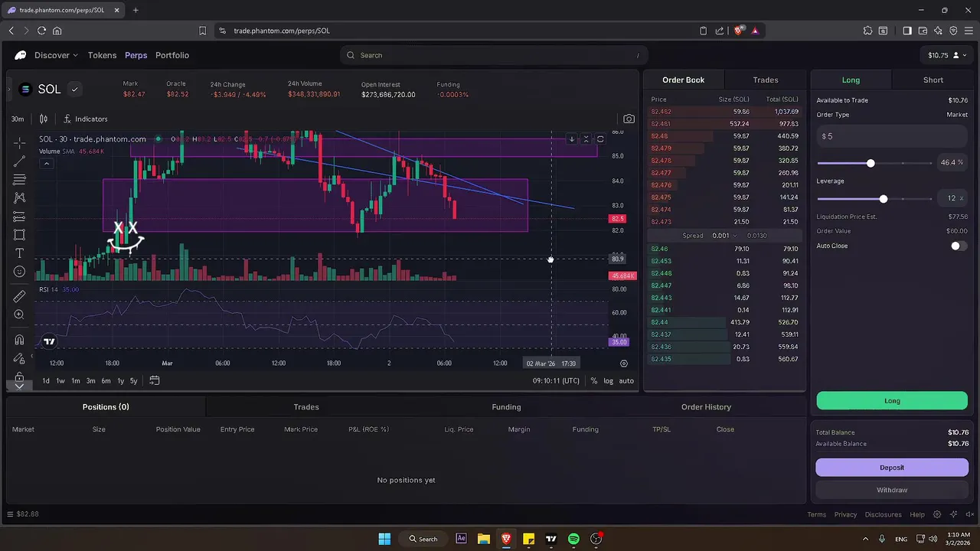Switch to the Trades tab in order book panel
The width and height of the screenshot is (980, 551).
click(x=766, y=80)
